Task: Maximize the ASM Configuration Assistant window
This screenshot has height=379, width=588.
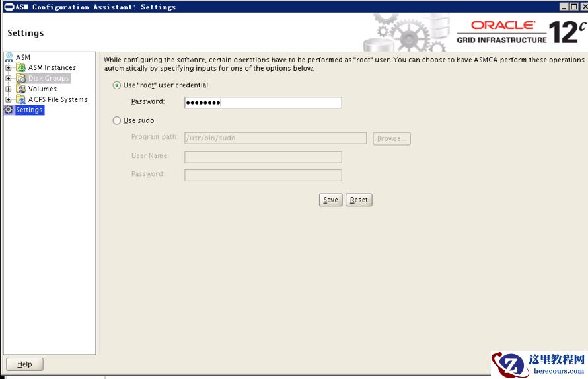Action: (573, 7)
